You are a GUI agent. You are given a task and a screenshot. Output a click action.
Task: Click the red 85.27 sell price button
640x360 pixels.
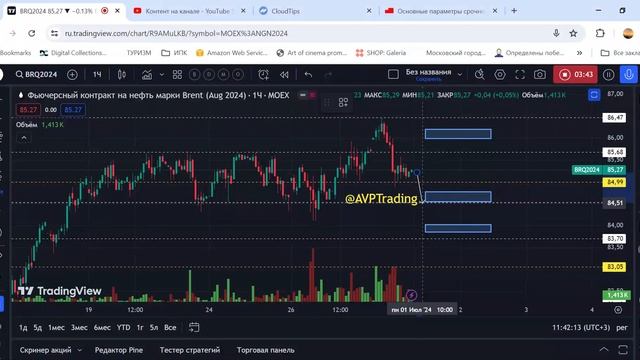pyautogui.click(x=28, y=109)
